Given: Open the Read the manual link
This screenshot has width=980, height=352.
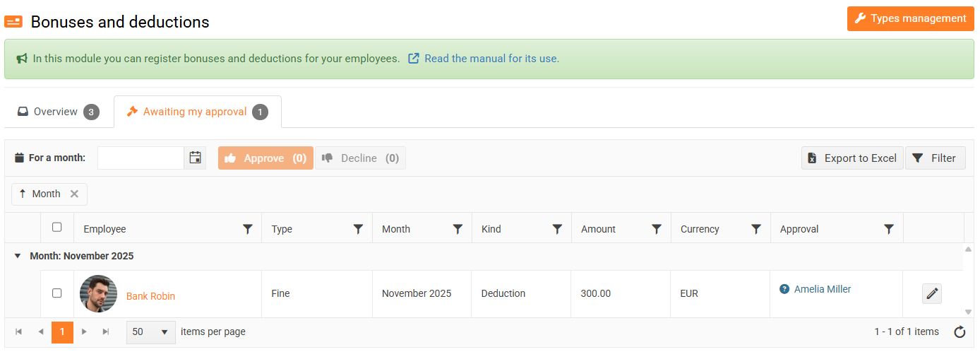Looking at the screenshot, I should click(491, 59).
